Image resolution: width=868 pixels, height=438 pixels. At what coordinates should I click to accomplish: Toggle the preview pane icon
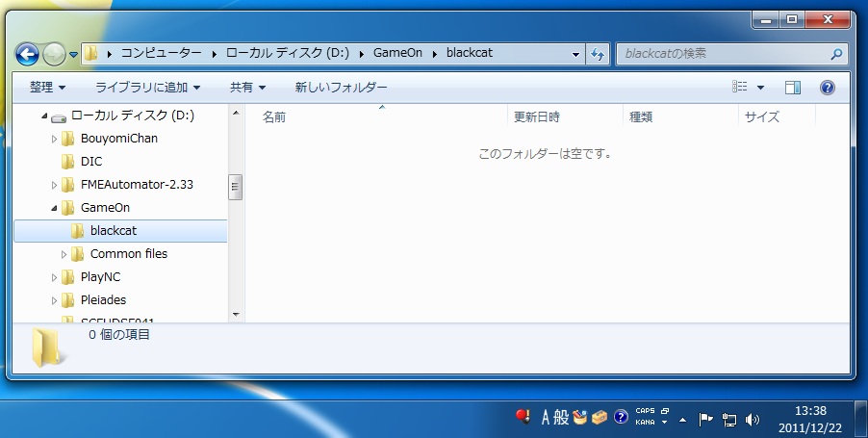tap(793, 88)
